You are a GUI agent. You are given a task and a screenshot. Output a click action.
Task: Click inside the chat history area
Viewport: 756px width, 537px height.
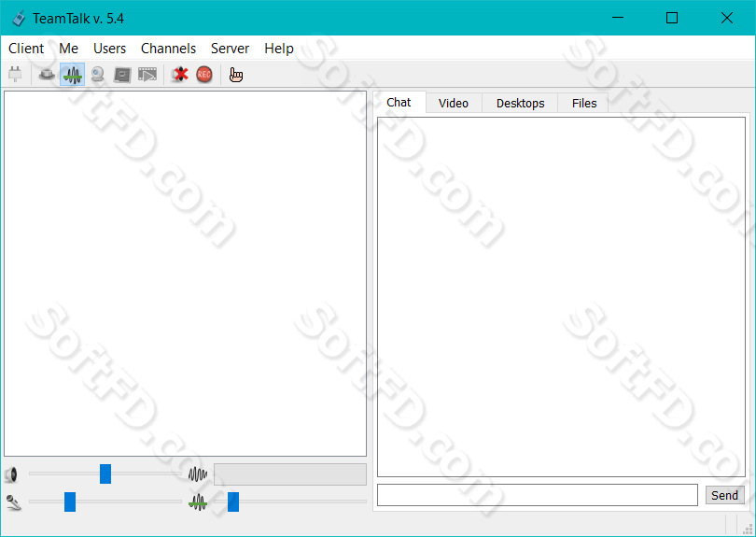coord(561,297)
